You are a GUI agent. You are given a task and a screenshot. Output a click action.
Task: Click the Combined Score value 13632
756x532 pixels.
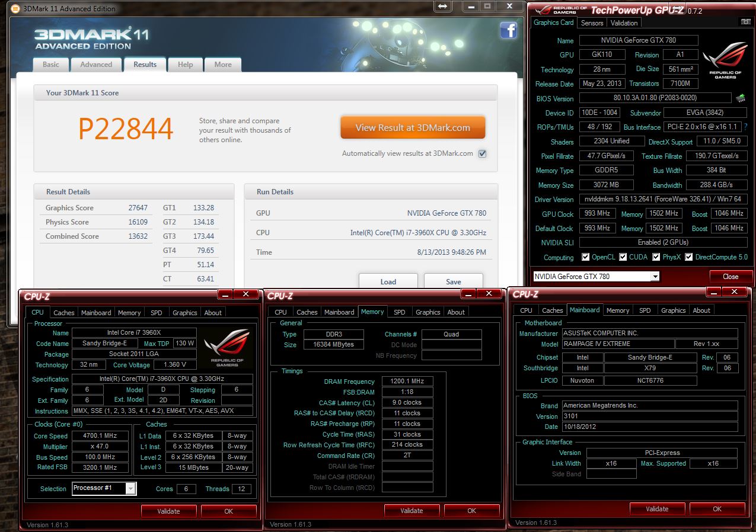(x=138, y=236)
